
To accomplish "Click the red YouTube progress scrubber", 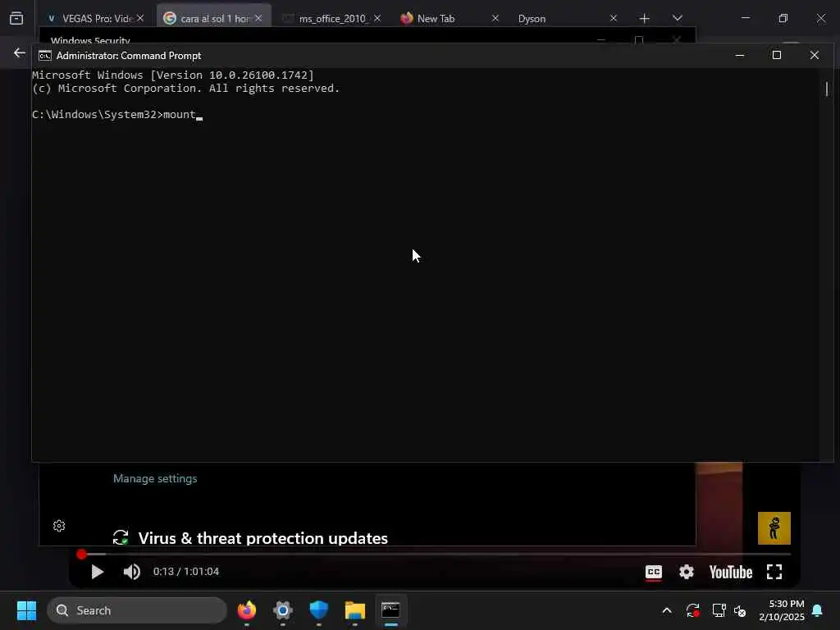I will [81, 554].
